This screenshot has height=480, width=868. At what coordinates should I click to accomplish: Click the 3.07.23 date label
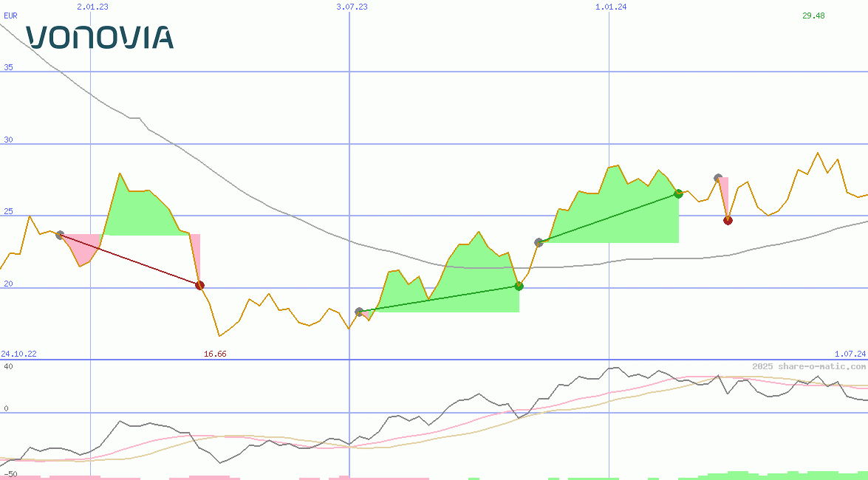352,7
